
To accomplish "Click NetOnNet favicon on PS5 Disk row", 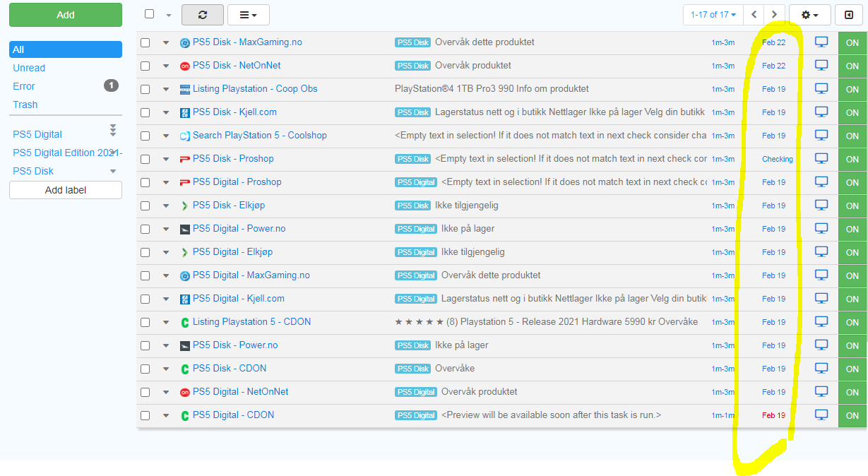I will click(x=185, y=66).
